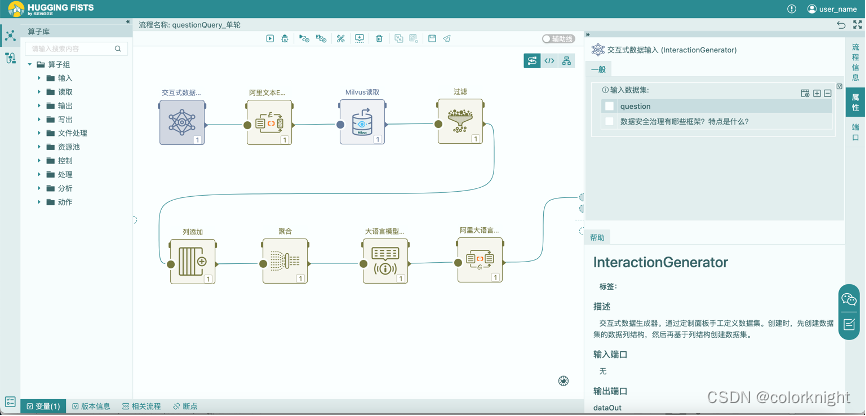Expand the 写出 folder
This screenshot has height=416, width=866.
click(39, 119)
